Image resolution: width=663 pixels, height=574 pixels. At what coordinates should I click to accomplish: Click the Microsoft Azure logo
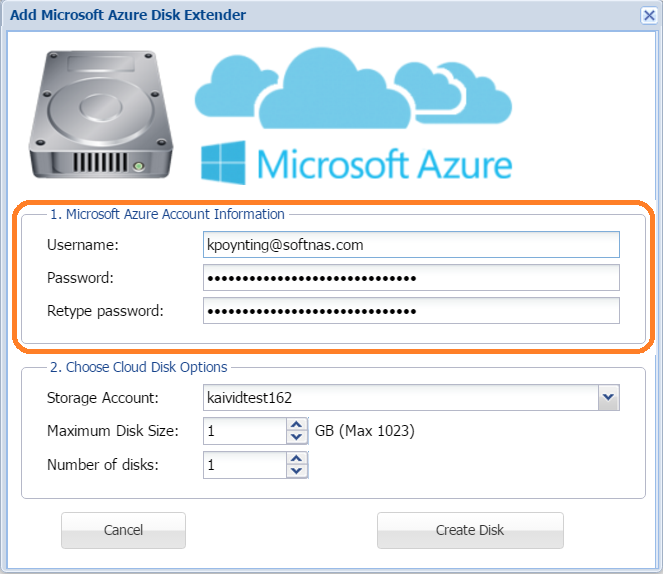(353, 116)
